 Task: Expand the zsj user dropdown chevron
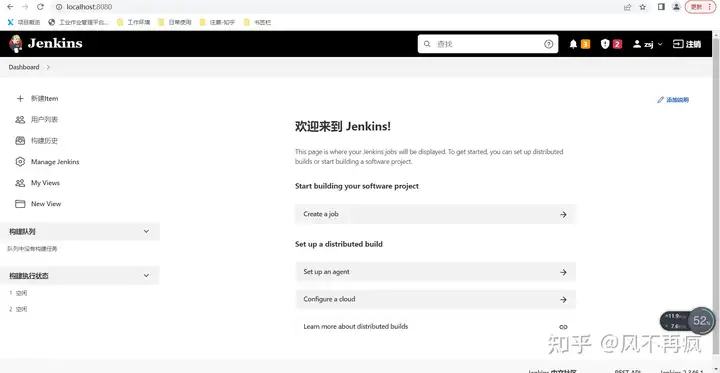tap(660, 44)
